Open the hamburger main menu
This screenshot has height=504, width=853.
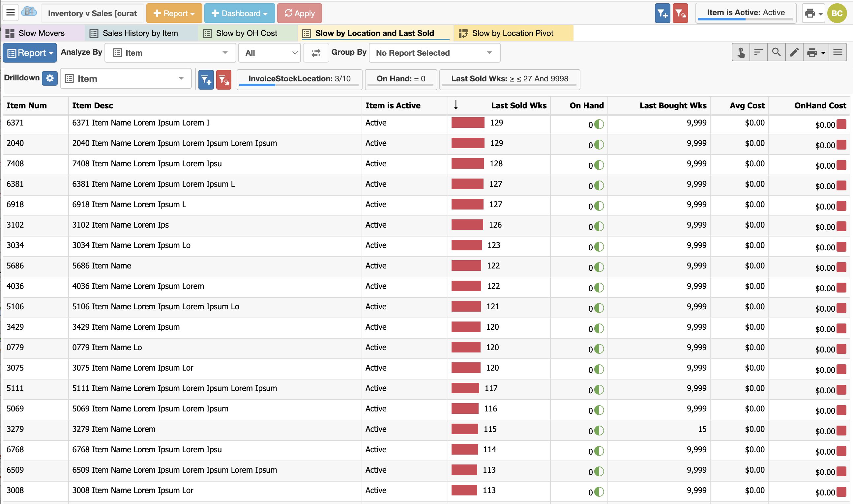pos(11,13)
